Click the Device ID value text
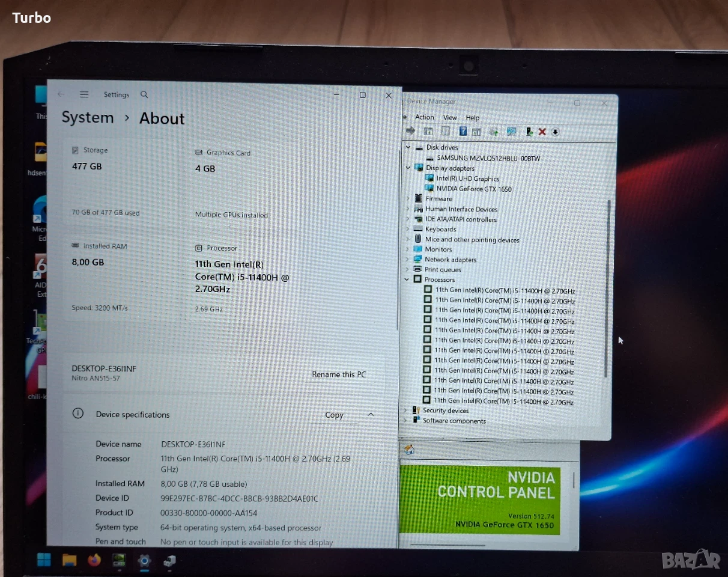The height and width of the screenshot is (577, 728). [x=240, y=498]
